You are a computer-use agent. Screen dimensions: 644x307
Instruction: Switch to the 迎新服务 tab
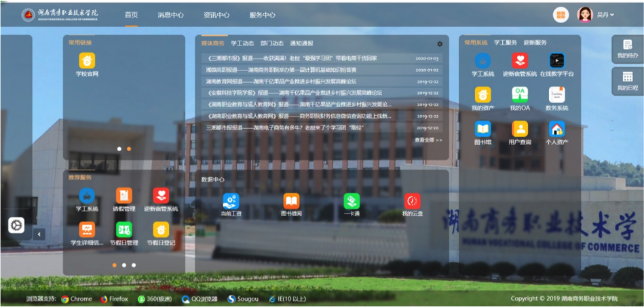coord(535,43)
